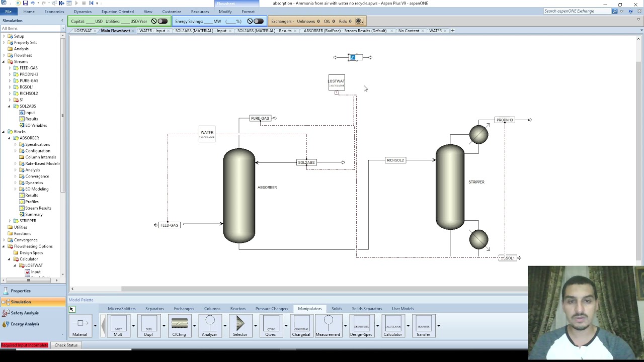Click the Save icon in quick access toolbar
The height and width of the screenshot is (362, 644).
coord(25,3)
